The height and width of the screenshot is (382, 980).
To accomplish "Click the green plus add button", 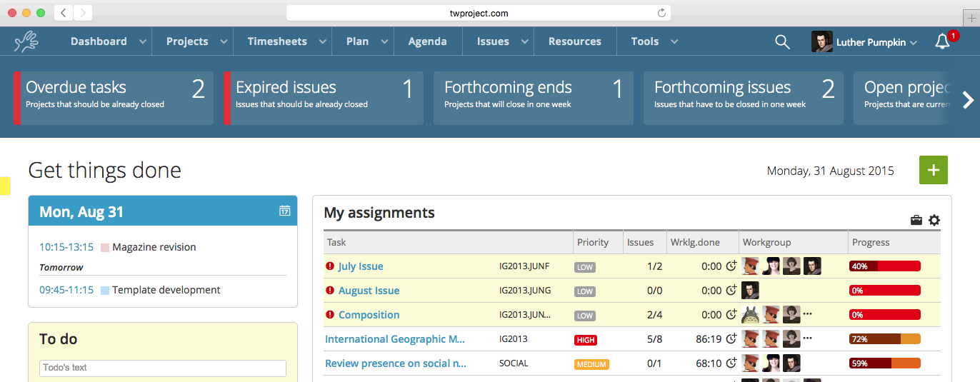I will point(933,170).
